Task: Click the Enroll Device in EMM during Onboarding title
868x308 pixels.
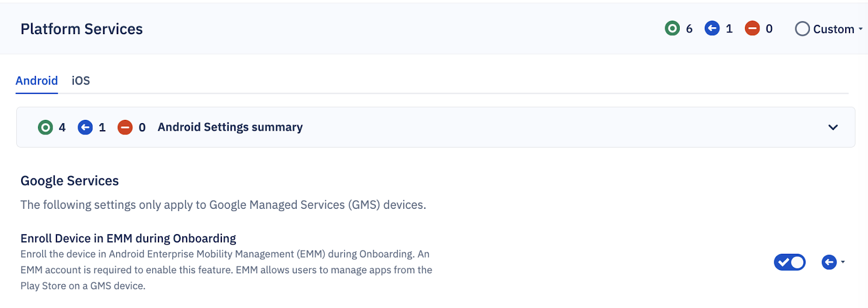Action: point(128,239)
